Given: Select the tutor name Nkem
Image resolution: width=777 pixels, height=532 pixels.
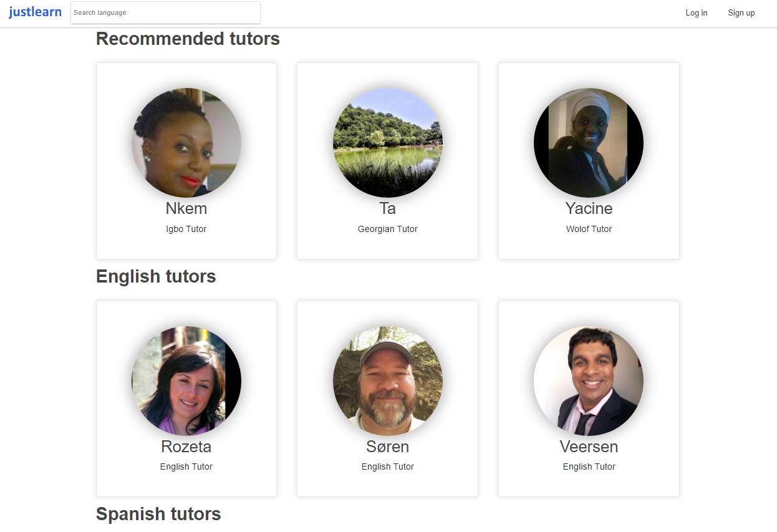Looking at the screenshot, I should 186,208.
